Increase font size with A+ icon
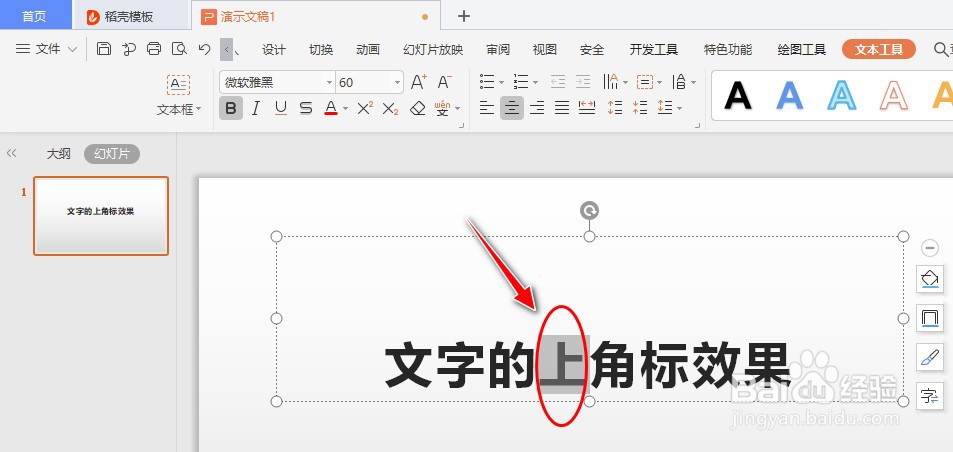 pyautogui.click(x=419, y=82)
